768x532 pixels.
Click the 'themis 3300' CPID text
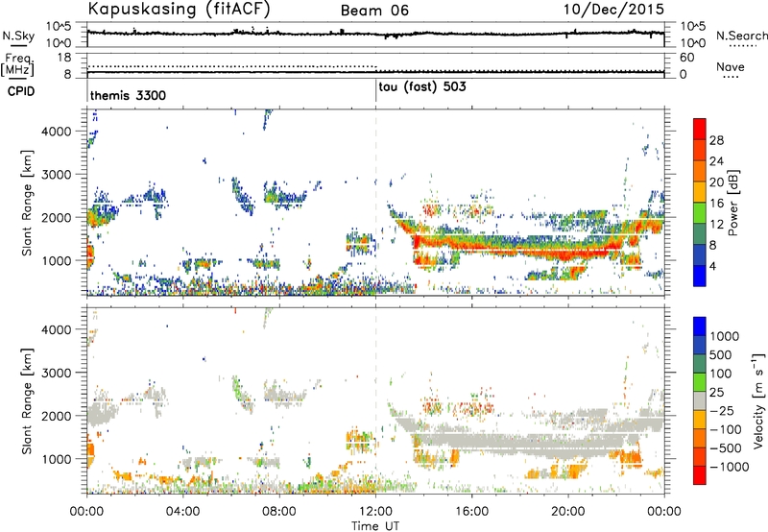coord(128,95)
